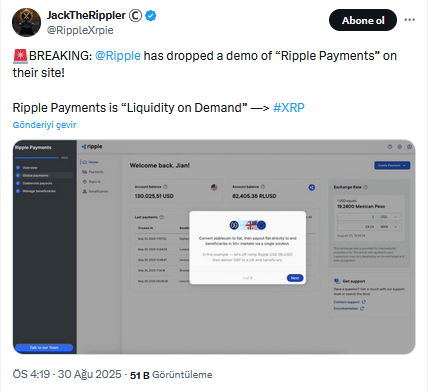Select the Stablecoin payouts step

coord(34,183)
